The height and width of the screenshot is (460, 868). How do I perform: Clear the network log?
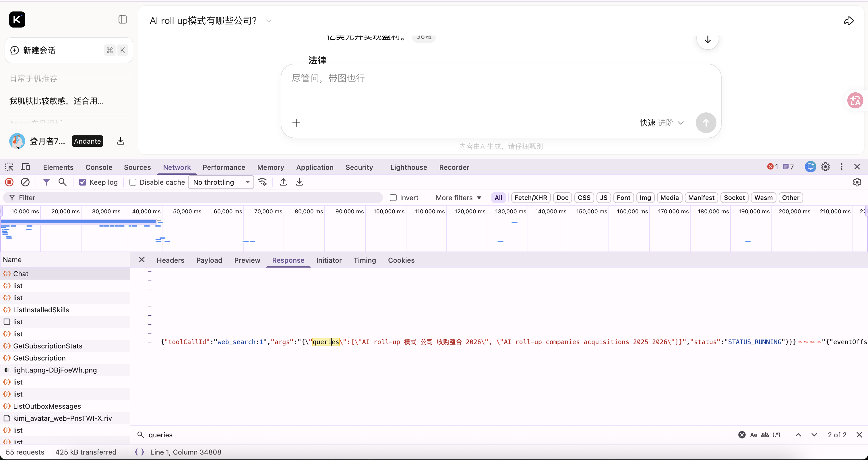tap(25, 182)
